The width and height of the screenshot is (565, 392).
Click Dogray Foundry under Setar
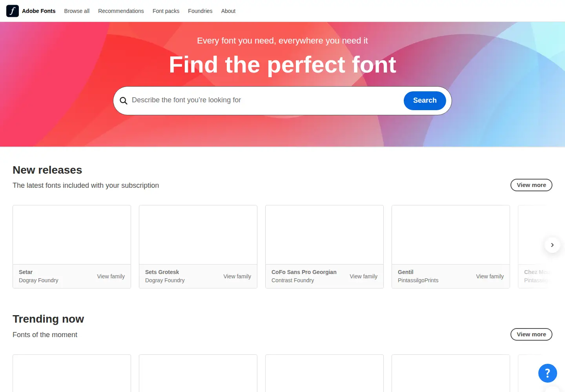[38, 280]
